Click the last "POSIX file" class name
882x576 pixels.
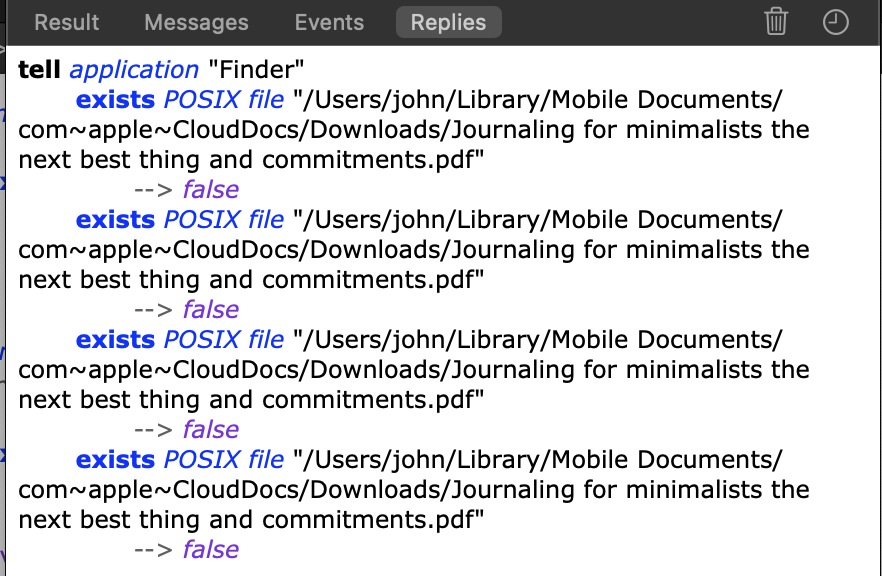[x=224, y=460]
